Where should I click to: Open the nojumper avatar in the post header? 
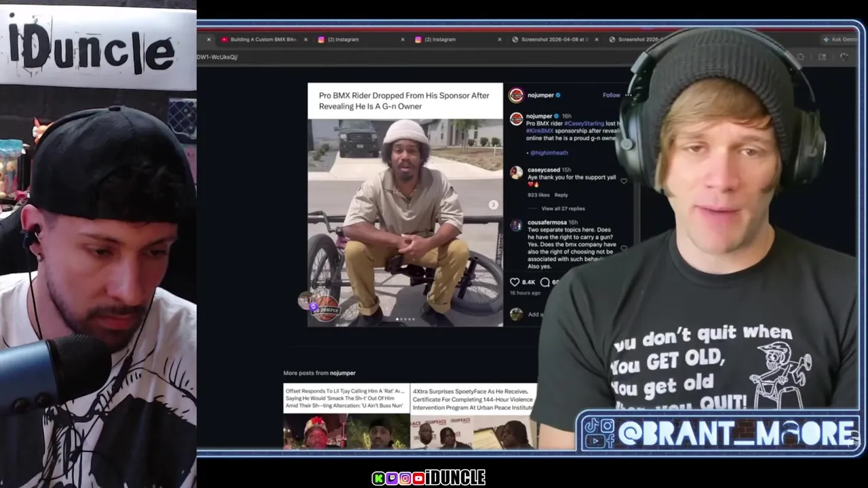tap(517, 95)
